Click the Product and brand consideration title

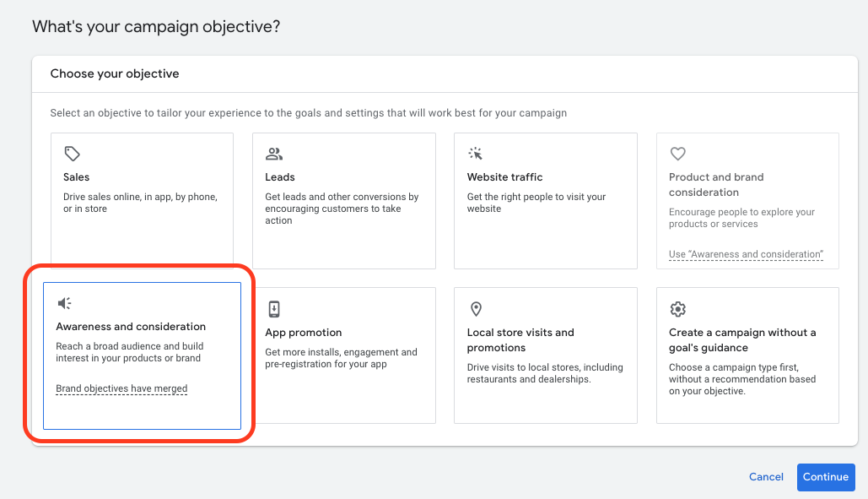point(716,184)
